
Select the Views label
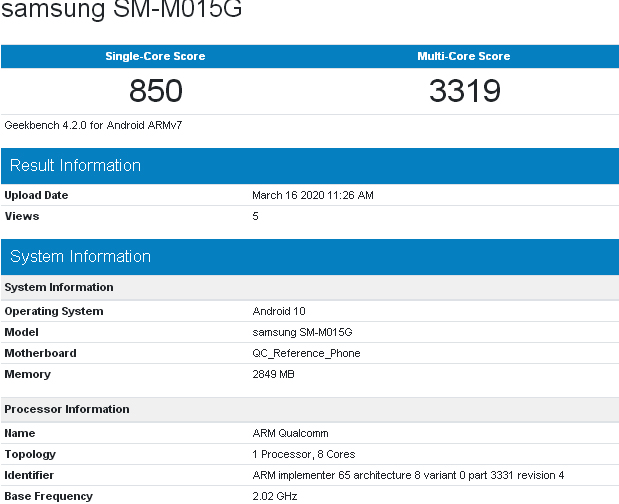[22, 216]
